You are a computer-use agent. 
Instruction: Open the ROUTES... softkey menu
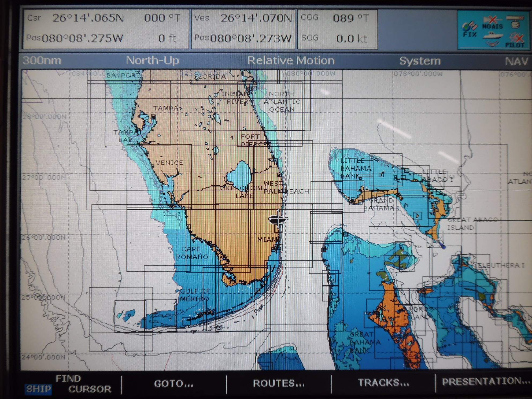279,383
